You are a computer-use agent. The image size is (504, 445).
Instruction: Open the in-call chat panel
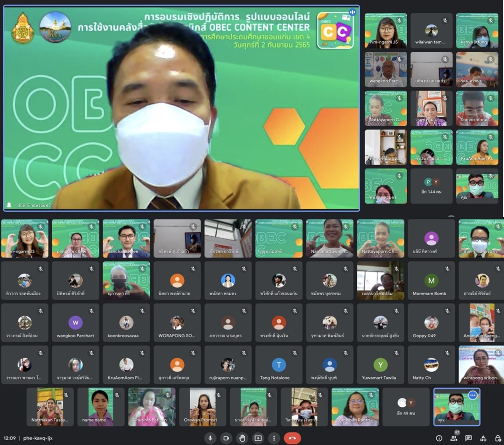point(469,438)
